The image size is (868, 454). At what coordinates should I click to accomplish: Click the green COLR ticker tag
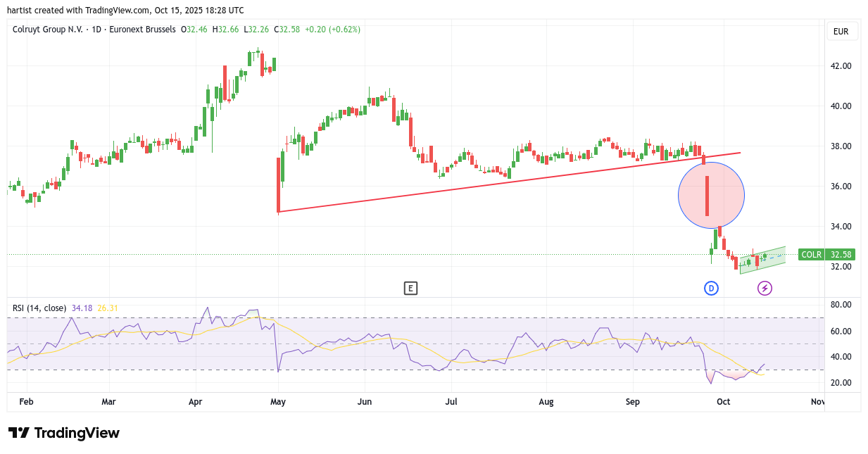812,255
